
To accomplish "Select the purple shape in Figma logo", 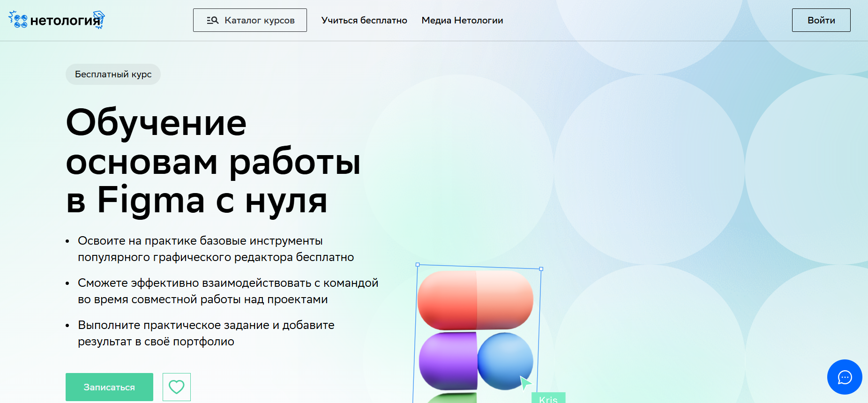I will point(448,361).
